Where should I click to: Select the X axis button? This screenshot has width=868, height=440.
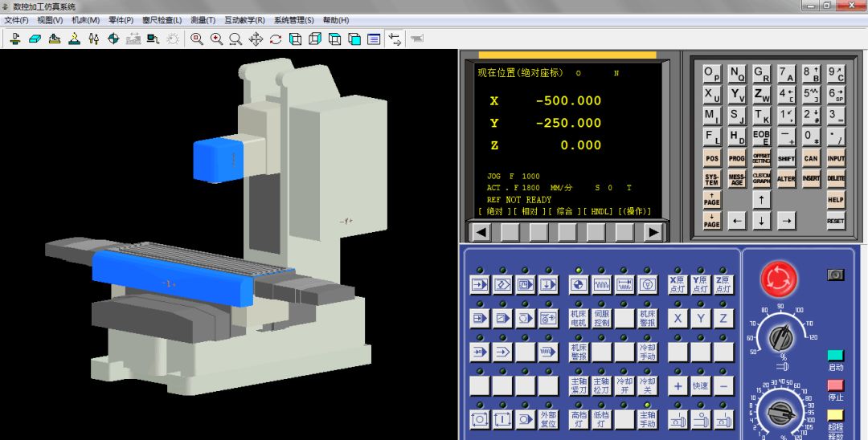coord(678,319)
